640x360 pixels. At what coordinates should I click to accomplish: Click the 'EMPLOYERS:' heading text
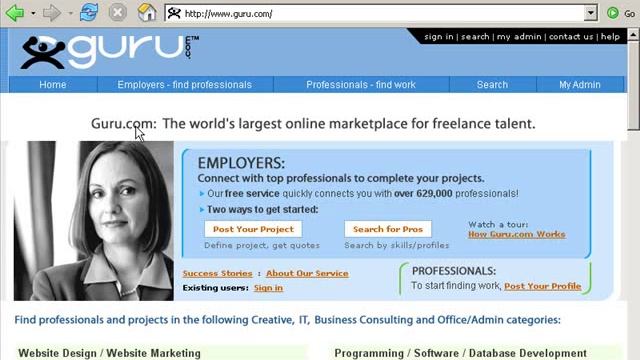click(241, 163)
